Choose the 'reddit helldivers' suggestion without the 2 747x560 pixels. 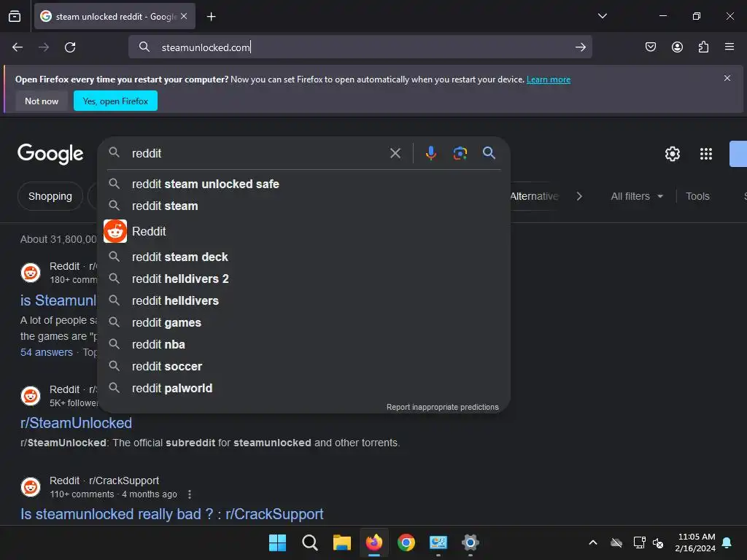(303, 300)
